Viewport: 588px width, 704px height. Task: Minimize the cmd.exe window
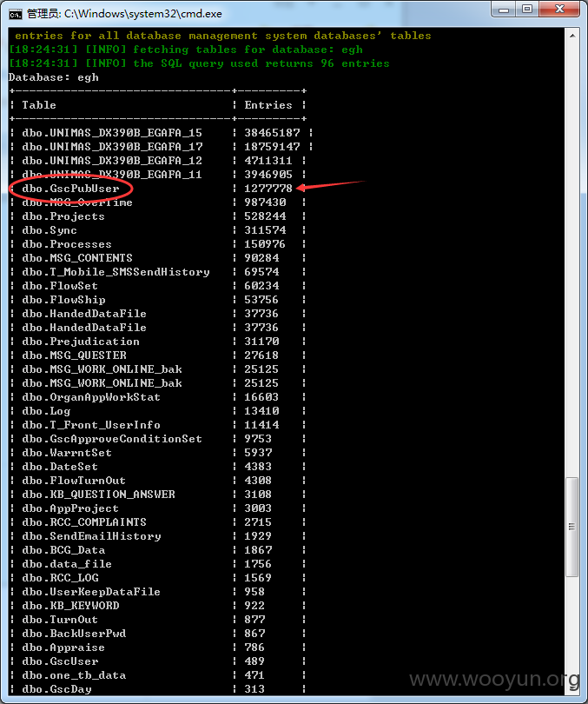[x=504, y=9]
